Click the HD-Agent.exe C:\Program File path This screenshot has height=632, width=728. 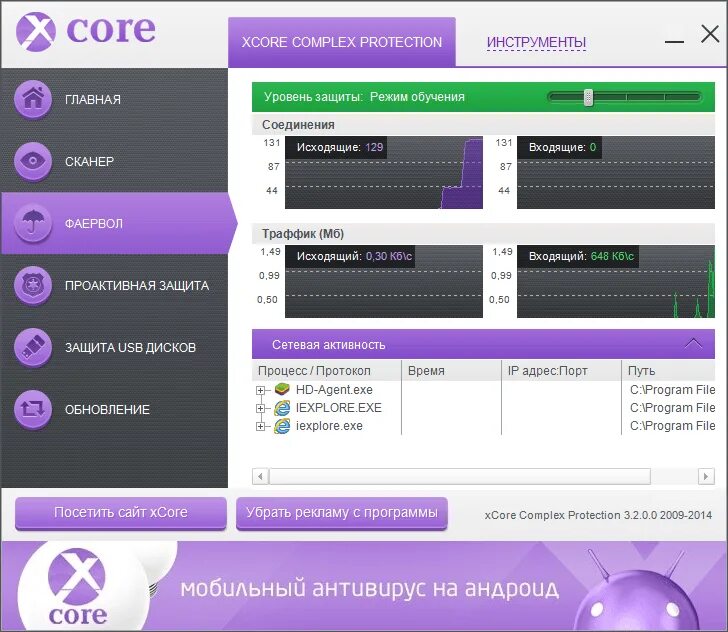(x=672, y=390)
